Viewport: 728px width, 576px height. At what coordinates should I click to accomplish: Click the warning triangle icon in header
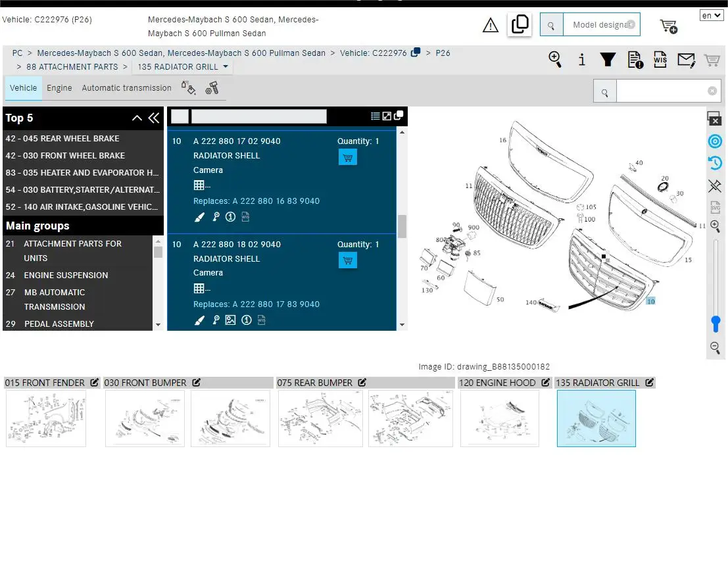(x=491, y=25)
